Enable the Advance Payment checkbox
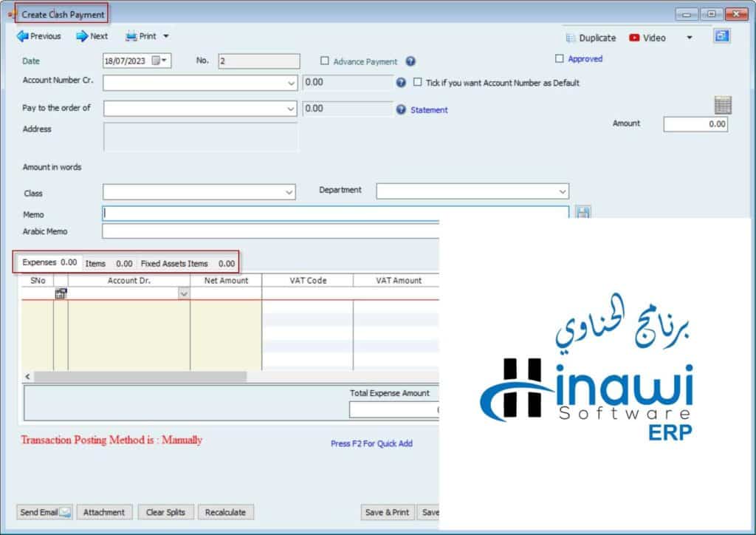The image size is (756, 535). pos(325,61)
